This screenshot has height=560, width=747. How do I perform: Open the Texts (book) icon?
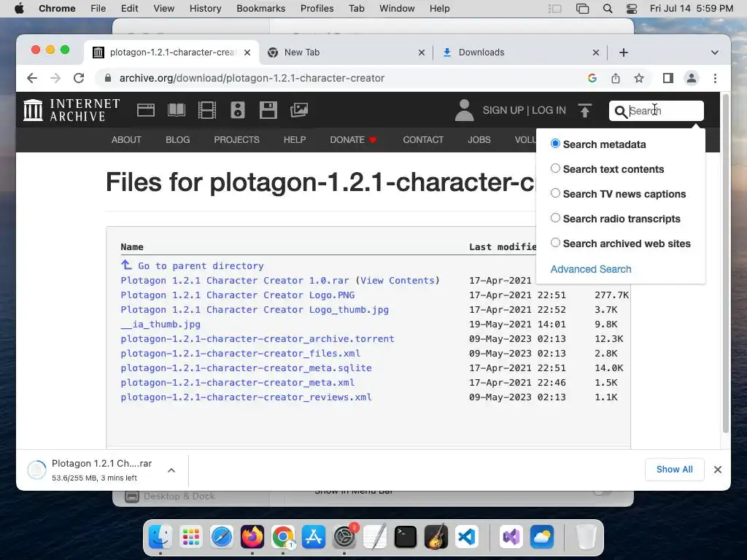[177, 110]
